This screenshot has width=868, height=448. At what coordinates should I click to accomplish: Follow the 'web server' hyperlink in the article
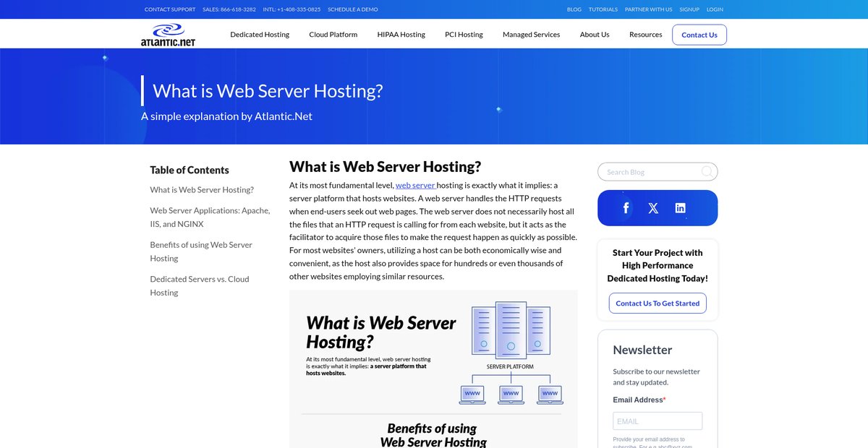[415, 186]
